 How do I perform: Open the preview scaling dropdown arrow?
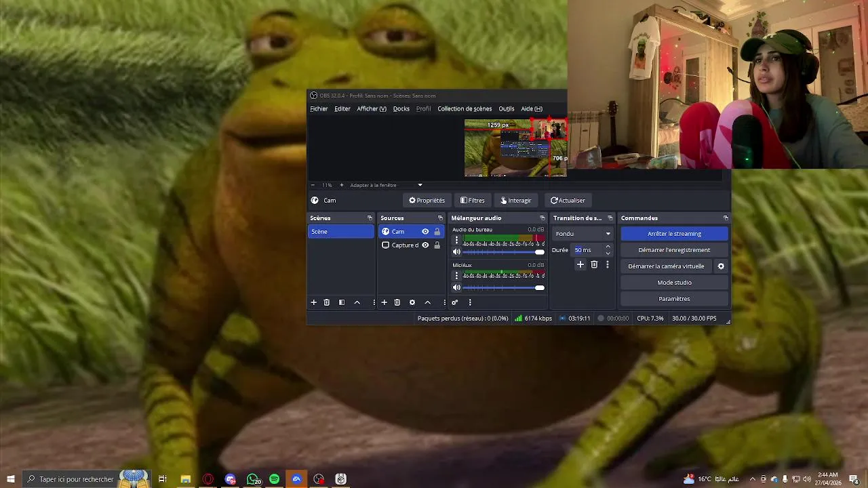(x=420, y=185)
